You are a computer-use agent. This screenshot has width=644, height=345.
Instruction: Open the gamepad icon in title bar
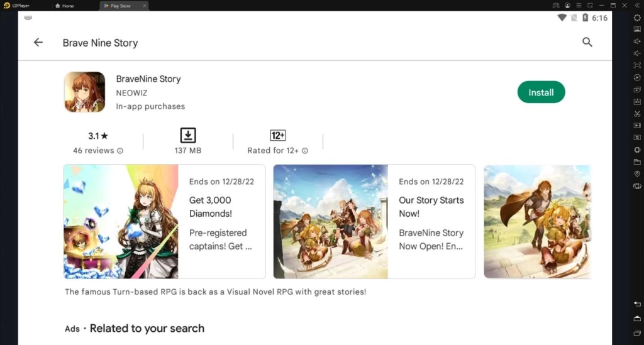coord(556,5)
